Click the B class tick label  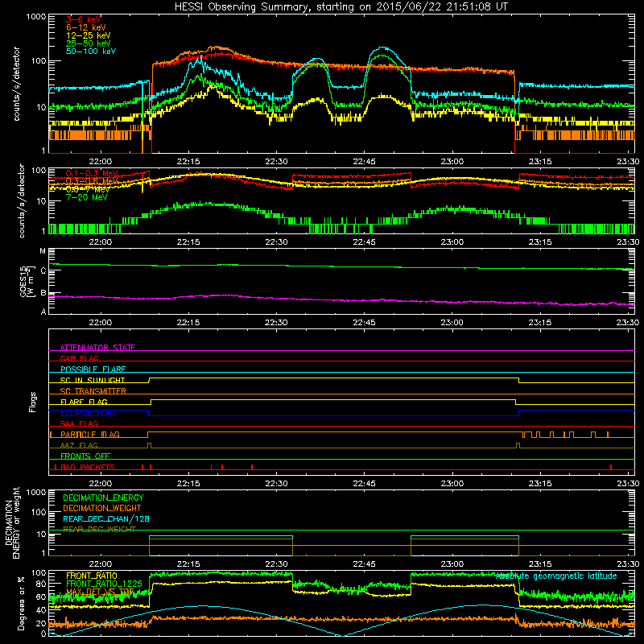pos(43,293)
